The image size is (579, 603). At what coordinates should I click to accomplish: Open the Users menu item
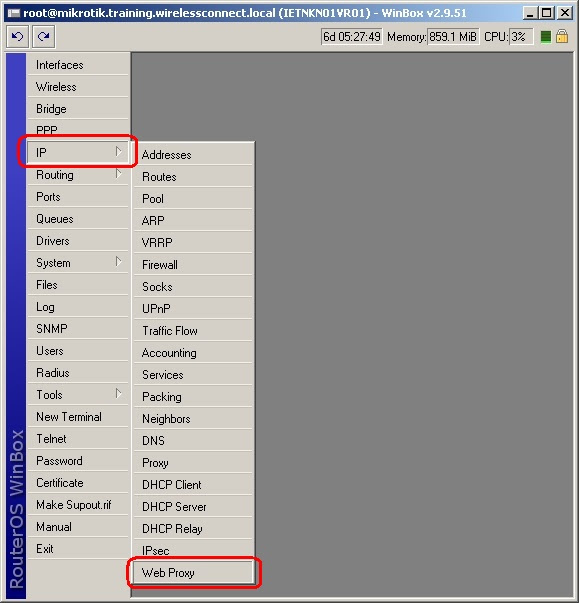[x=78, y=351]
